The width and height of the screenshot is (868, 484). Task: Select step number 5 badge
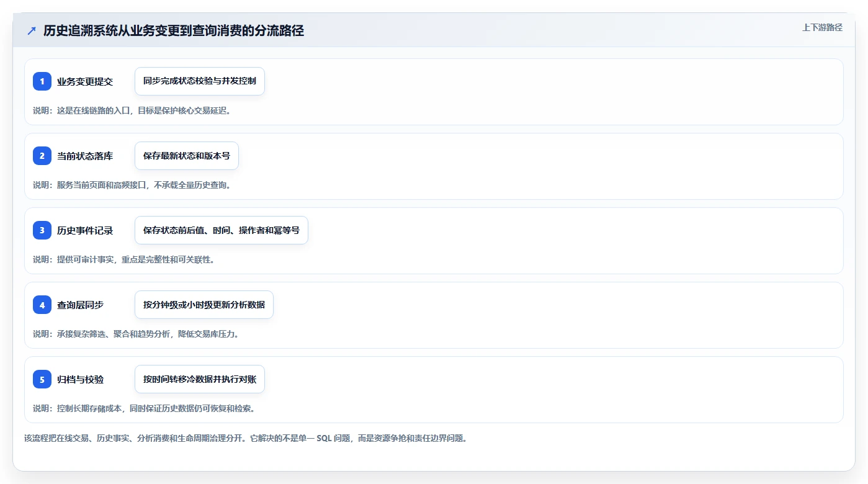42,379
